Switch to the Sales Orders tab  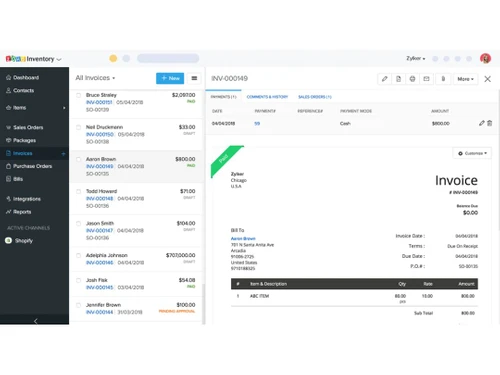point(315,97)
